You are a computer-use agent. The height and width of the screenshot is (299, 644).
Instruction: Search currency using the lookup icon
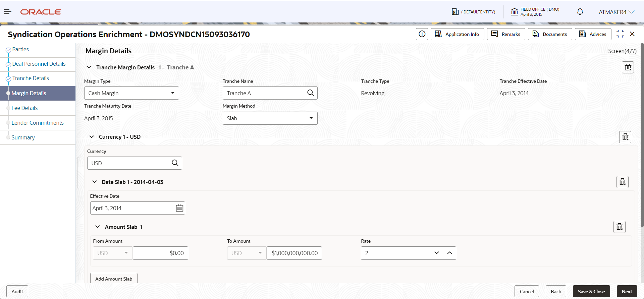point(175,163)
